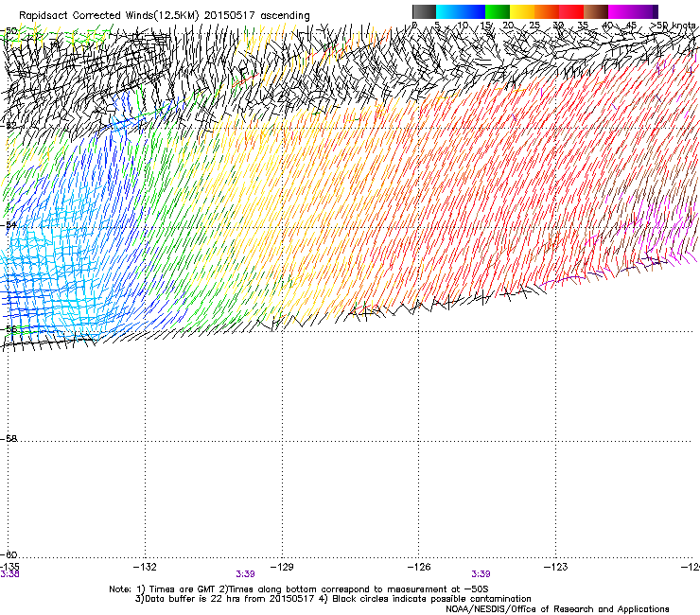
Task: Click the brown 35-40 knots legend swatch
Action: (596, 11)
